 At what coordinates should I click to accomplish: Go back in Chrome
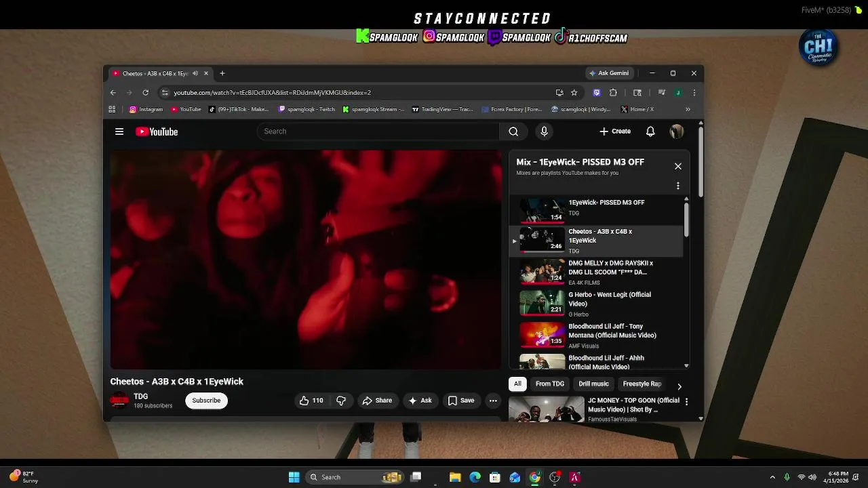(113, 92)
